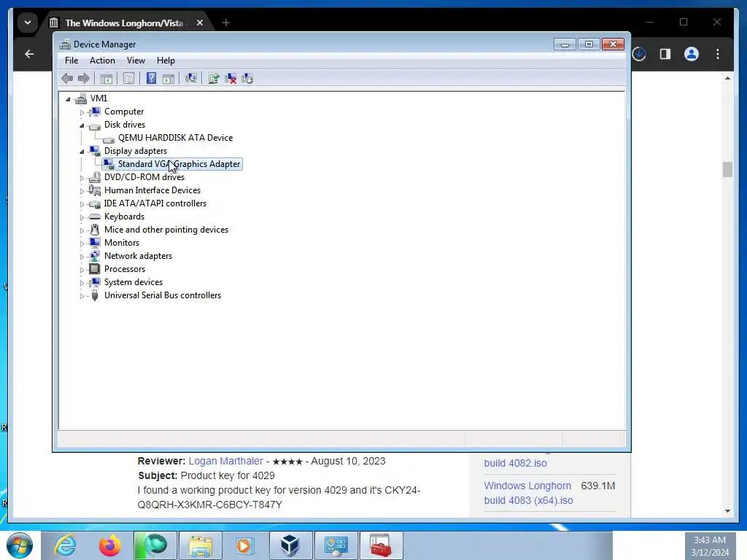This screenshot has height=560, width=747.
Task: Expand the Keyboards category
Action: tap(82, 217)
